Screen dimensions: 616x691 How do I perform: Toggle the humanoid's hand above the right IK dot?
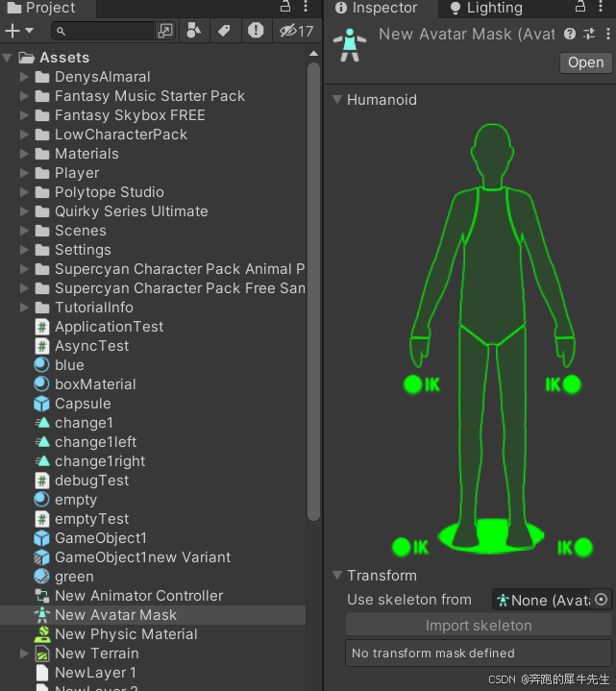(565, 351)
